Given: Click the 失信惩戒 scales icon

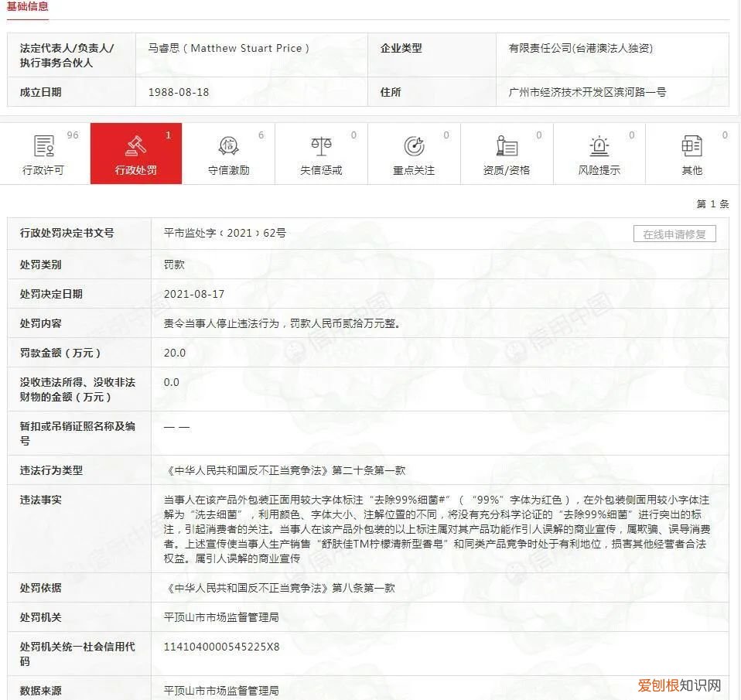Looking at the screenshot, I should coord(322,148).
